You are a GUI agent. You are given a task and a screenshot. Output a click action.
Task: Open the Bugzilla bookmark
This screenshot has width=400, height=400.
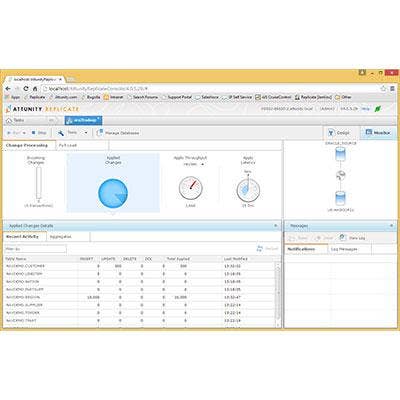pos(91,97)
